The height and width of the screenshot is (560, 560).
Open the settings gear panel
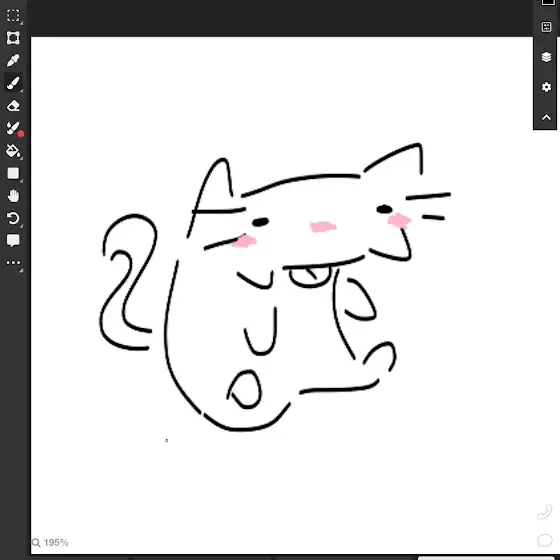tap(546, 87)
